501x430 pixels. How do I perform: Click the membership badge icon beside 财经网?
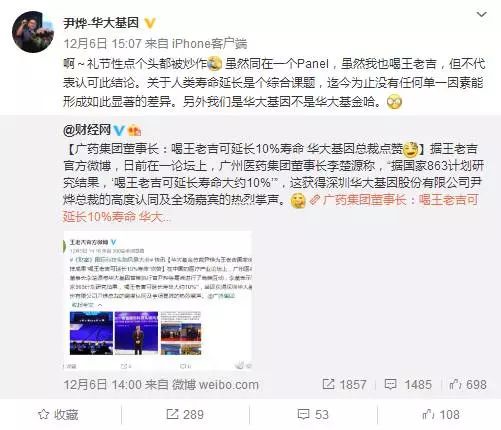click(134, 130)
